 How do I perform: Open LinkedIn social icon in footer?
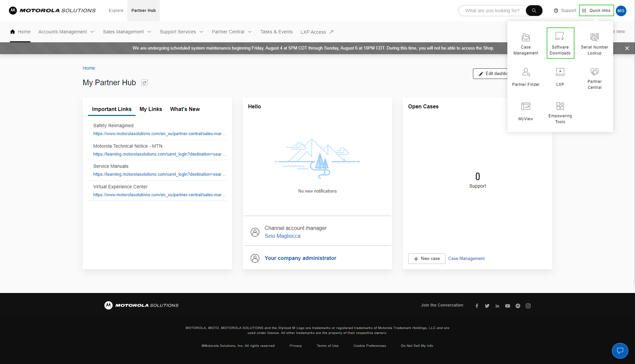[x=497, y=306]
